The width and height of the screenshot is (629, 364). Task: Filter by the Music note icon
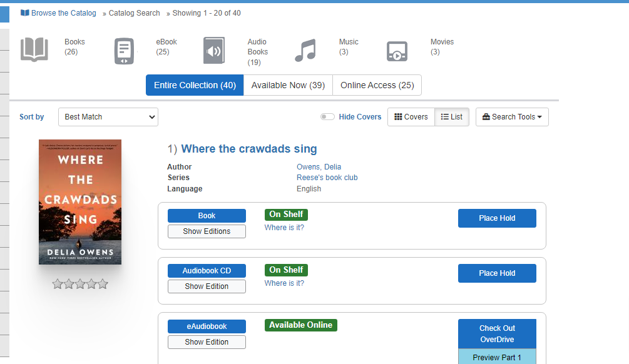[x=305, y=51]
